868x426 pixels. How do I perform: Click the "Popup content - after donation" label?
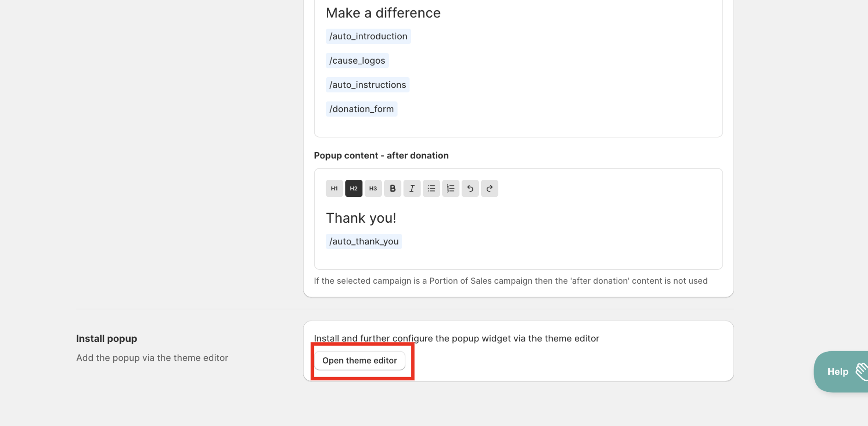(381, 156)
